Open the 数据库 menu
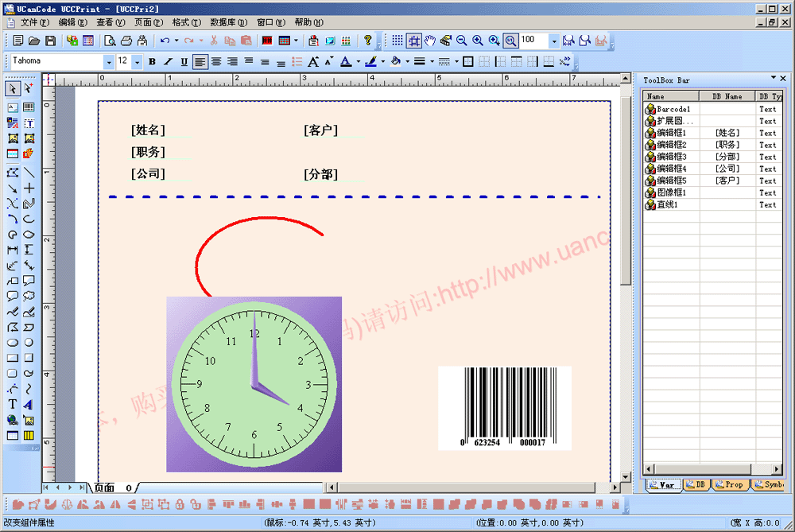 pyautogui.click(x=226, y=22)
